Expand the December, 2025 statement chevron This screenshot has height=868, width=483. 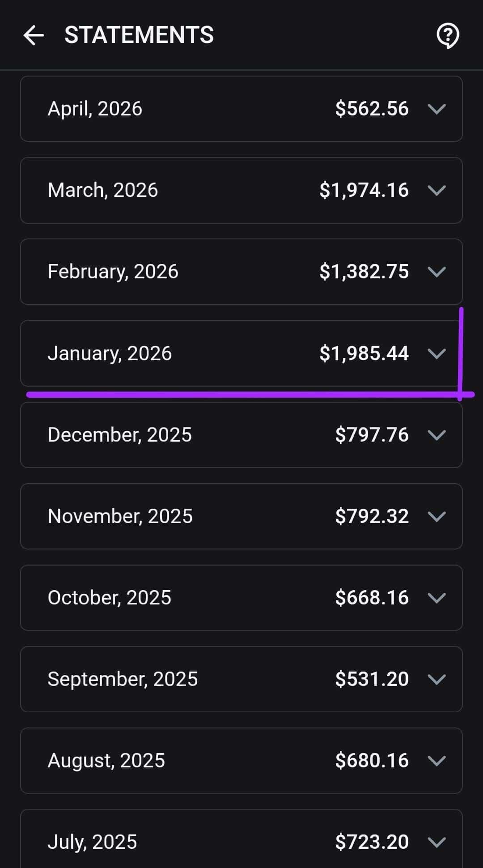[x=436, y=435]
